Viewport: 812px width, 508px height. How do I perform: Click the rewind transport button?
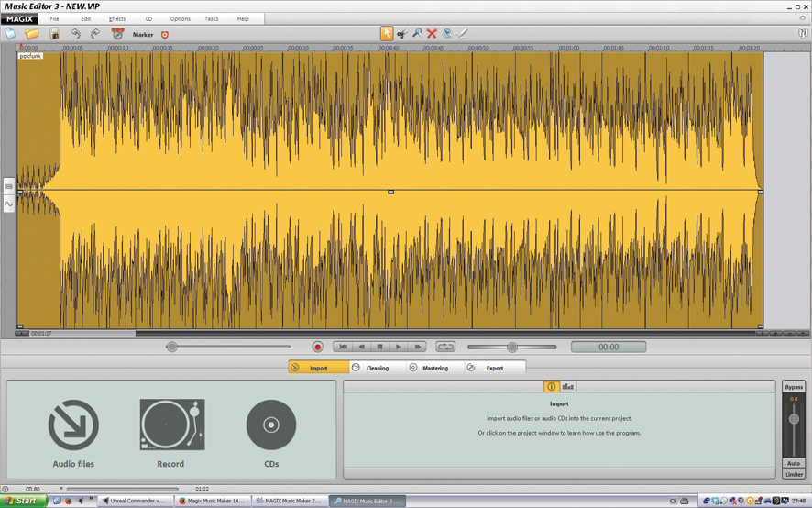coord(361,347)
